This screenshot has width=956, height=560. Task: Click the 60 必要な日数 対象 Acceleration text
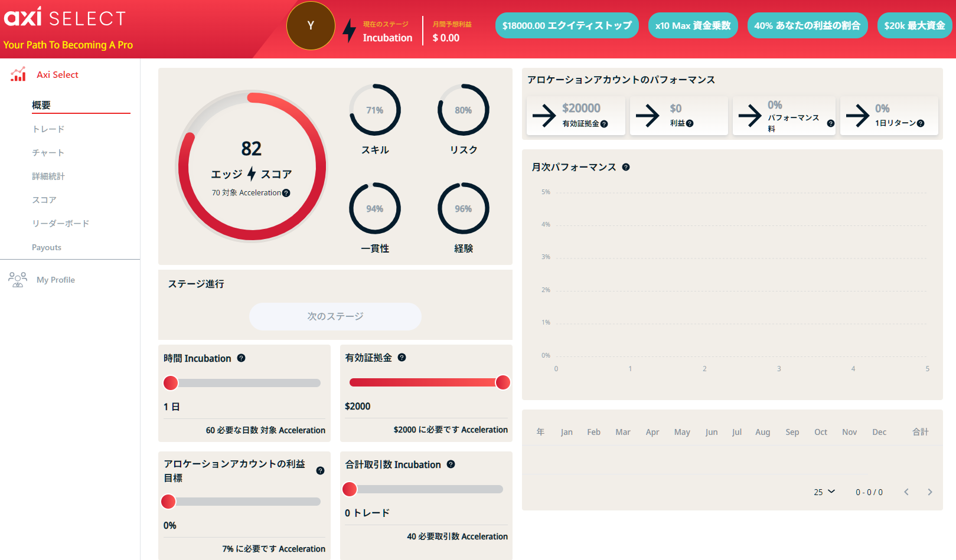pyautogui.click(x=266, y=430)
